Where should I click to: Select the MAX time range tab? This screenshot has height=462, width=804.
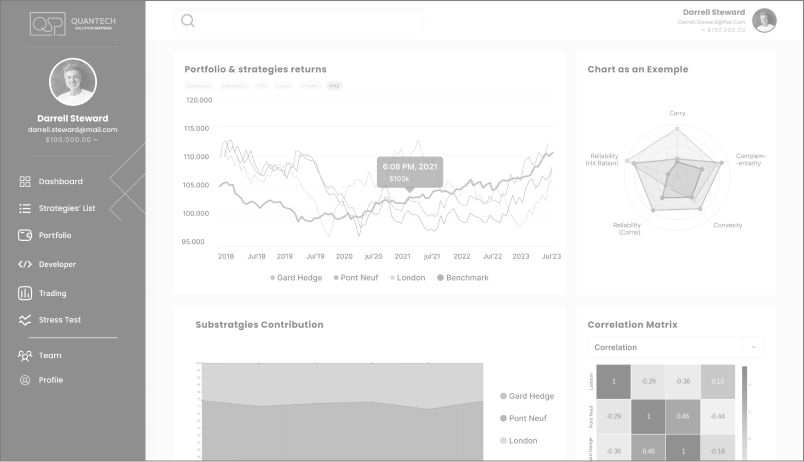(x=334, y=86)
